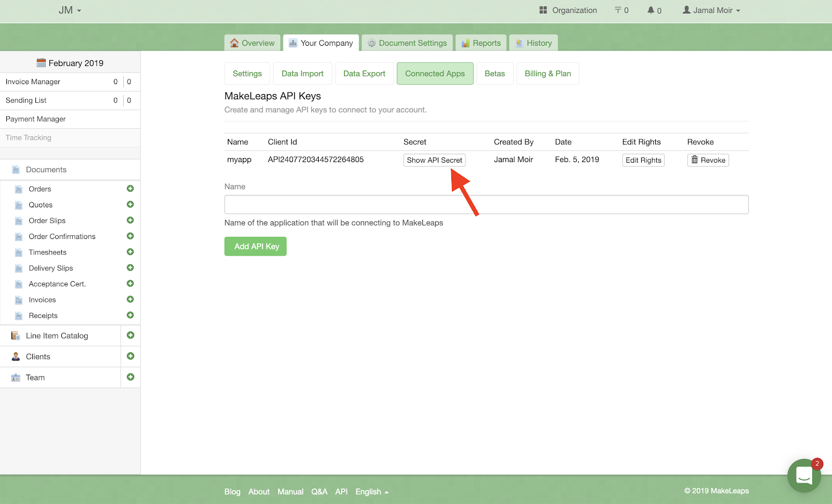Open Quotes list in sidebar
Viewport: 832px width, 504px height.
click(x=41, y=205)
